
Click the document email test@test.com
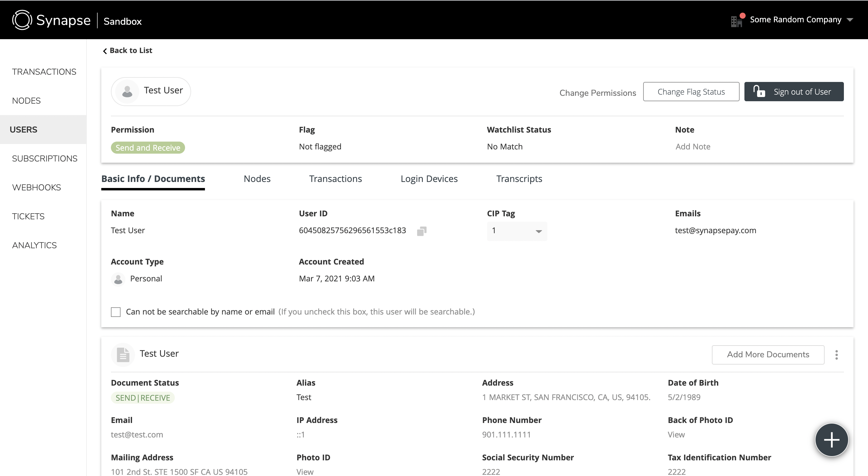(137, 434)
